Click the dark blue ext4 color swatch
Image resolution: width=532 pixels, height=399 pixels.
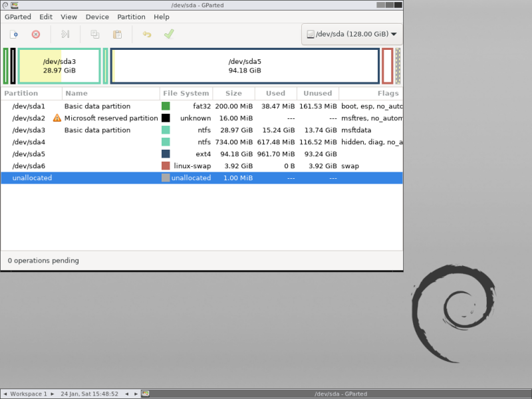pos(166,154)
